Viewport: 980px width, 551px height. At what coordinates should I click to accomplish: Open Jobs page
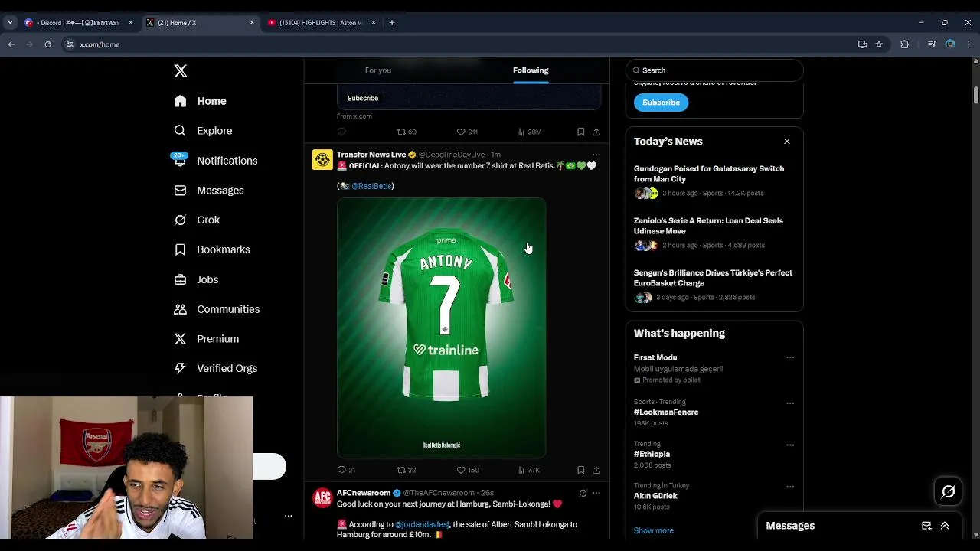(196, 279)
